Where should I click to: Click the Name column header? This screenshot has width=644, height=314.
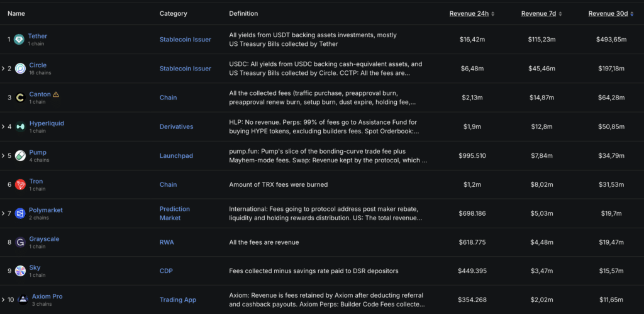pos(16,14)
